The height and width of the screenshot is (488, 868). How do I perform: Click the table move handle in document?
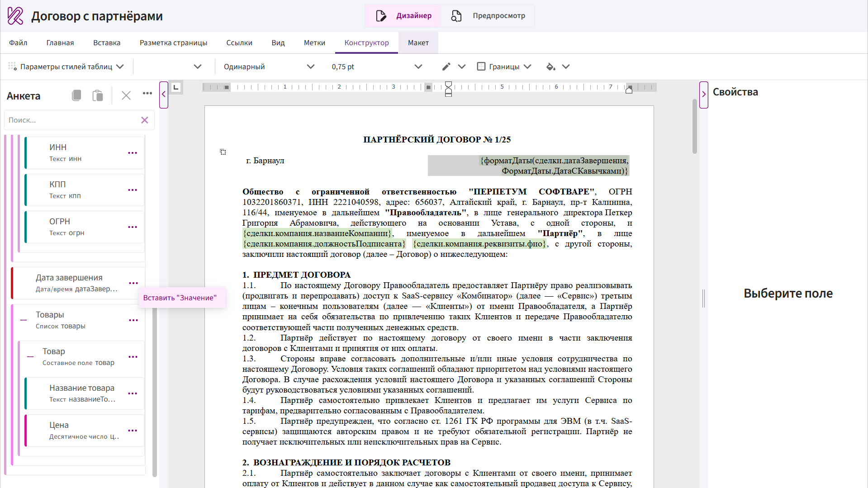point(223,152)
